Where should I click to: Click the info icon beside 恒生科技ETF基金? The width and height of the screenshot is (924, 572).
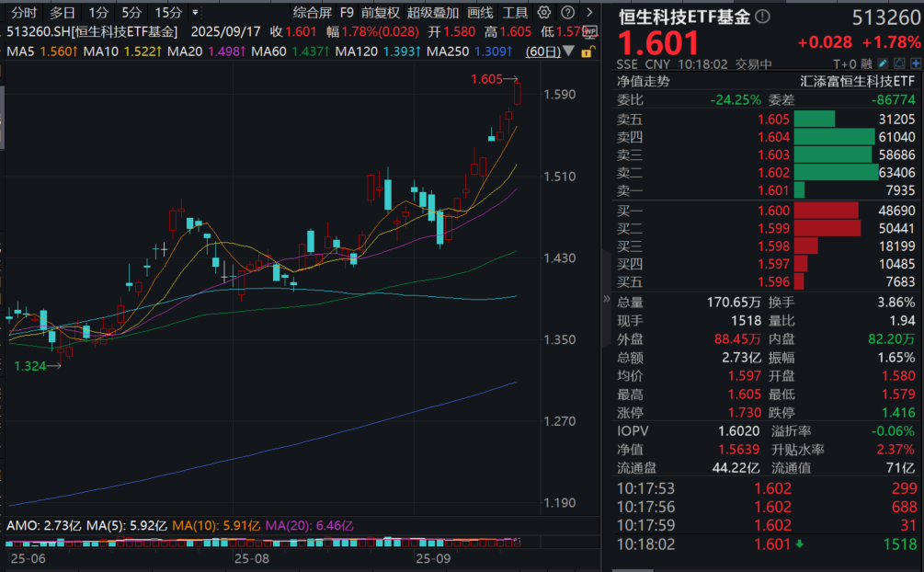(x=763, y=17)
